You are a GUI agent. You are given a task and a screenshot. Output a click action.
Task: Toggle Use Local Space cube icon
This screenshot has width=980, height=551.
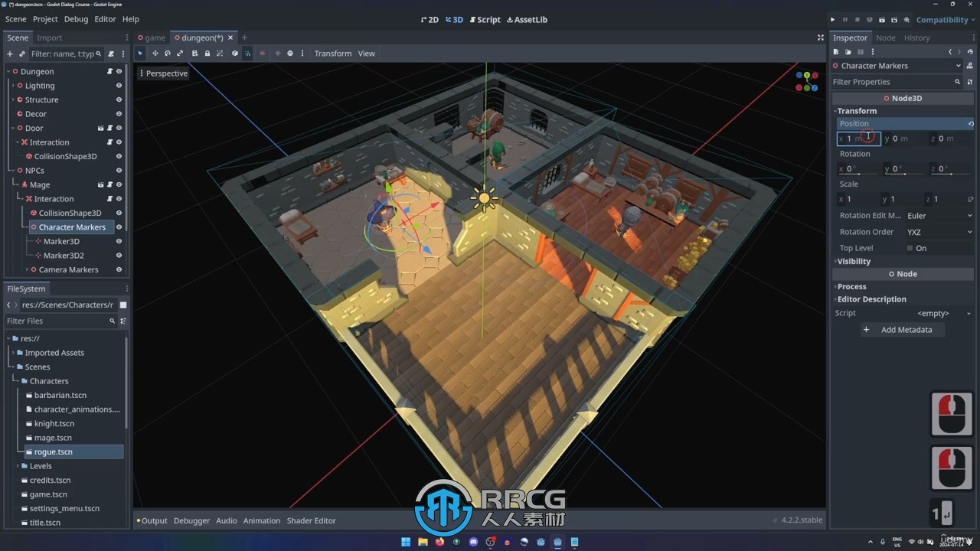[x=235, y=54]
